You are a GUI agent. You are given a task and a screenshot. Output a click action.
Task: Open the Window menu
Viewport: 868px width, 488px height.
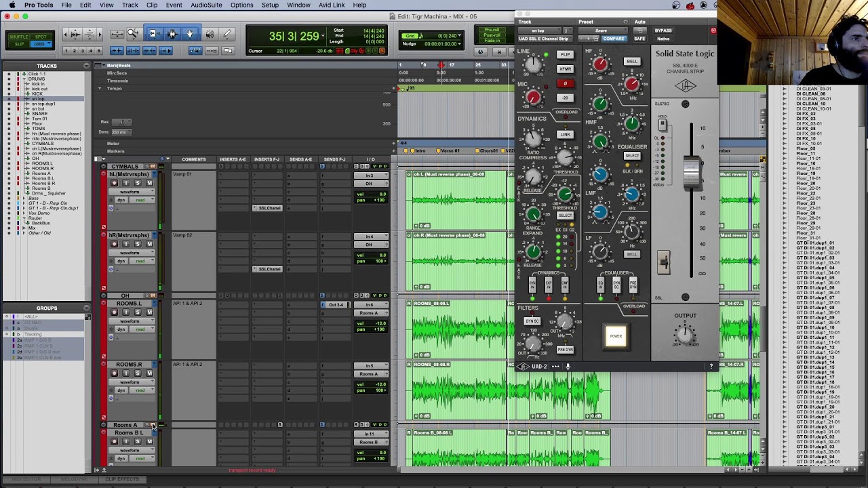click(x=298, y=5)
